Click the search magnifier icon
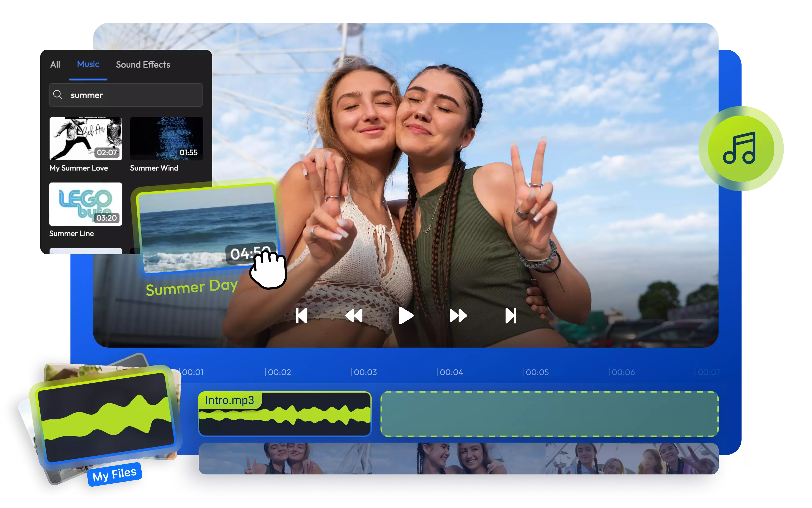 pyautogui.click(x=58, y=95)
